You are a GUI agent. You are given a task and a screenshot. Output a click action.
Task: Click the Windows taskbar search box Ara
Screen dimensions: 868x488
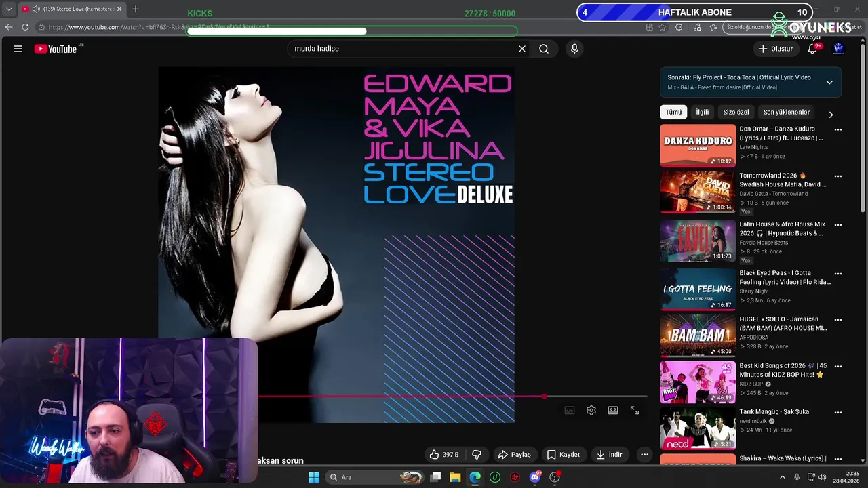click(x=375, y=477)
